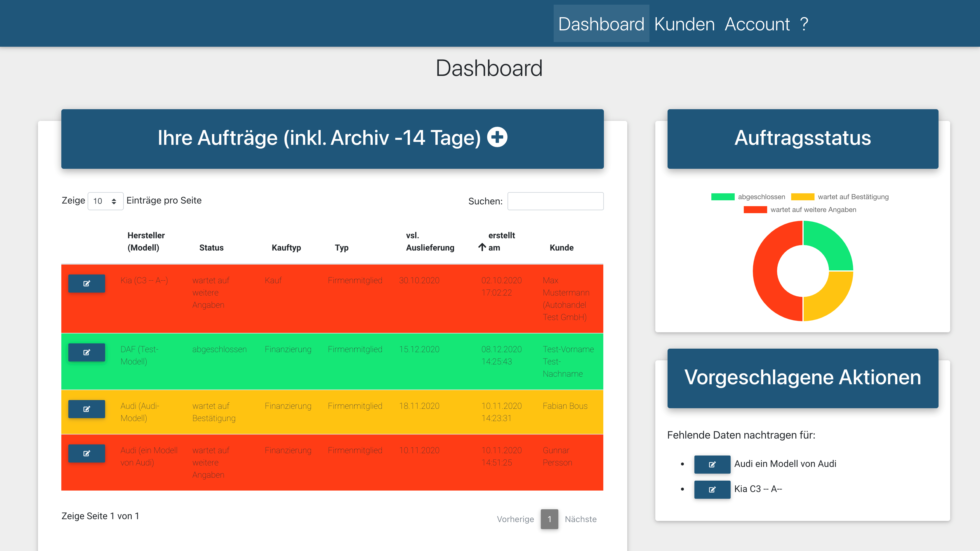
Task: Open the Account menu item
Action: [757, 24]
